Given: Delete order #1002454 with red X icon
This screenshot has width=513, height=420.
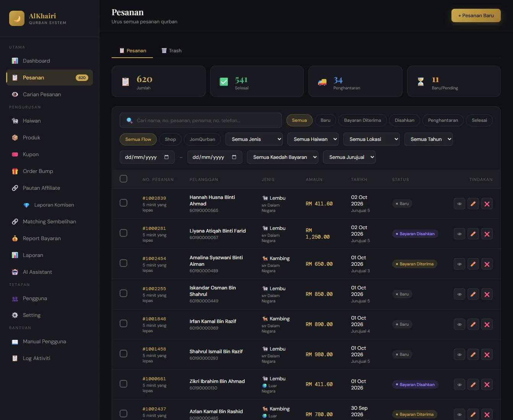Looking at the screenshot, I should [x=487, y=264].
